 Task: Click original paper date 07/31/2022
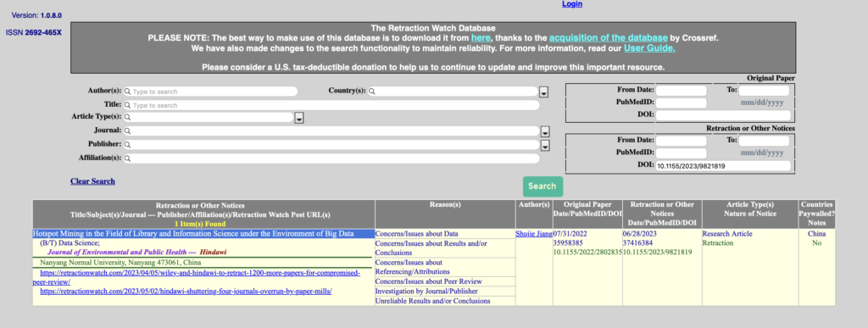[570, 234]
